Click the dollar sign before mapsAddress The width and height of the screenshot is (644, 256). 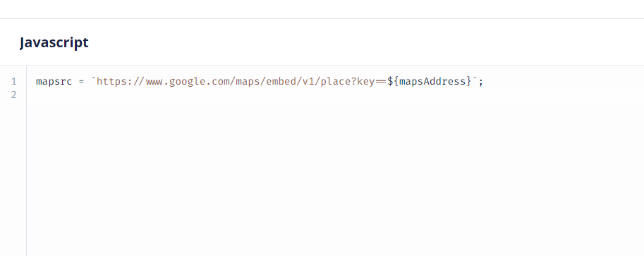tap(390, 81)
